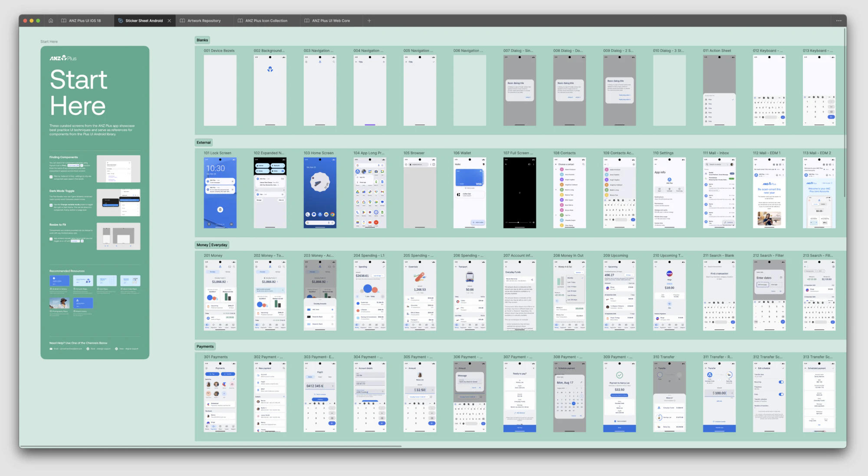Select the 103 Home Screen frame thumbnail
This screenshot has height=476, width=868.
pos(320,193)
